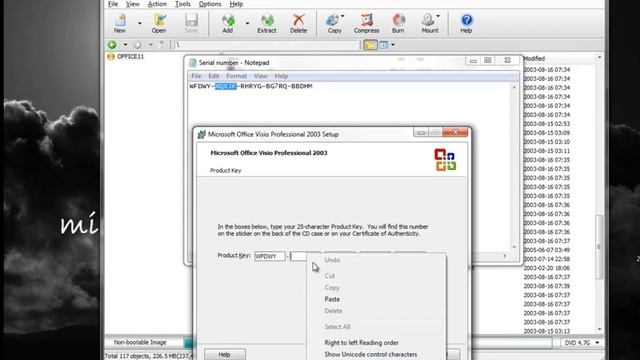This screenshot has width=640, height=360.
Task: Choose Show Unicode control characters
Action: tap(371, 354)
